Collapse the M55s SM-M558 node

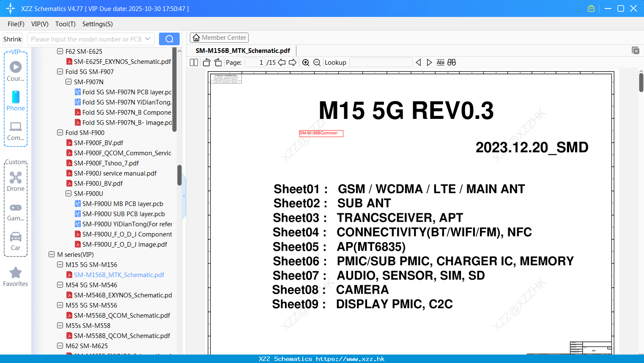pos(60,326)
